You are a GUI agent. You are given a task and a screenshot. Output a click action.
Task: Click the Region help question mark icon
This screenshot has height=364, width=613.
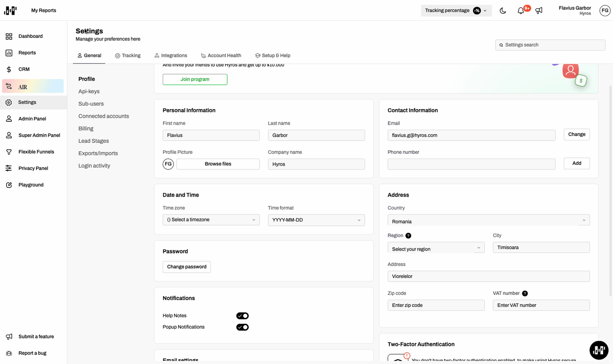coord(408,236)
